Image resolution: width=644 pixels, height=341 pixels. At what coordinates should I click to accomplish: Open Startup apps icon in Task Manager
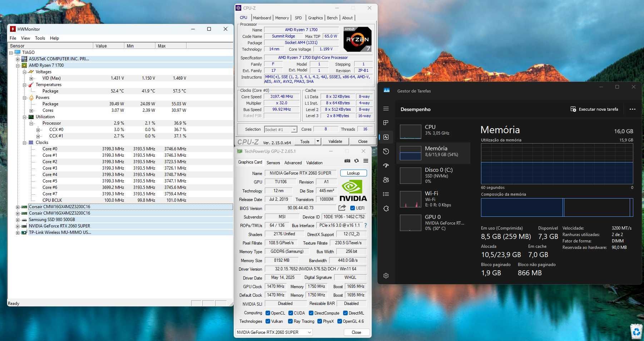[x=386, y=166]
